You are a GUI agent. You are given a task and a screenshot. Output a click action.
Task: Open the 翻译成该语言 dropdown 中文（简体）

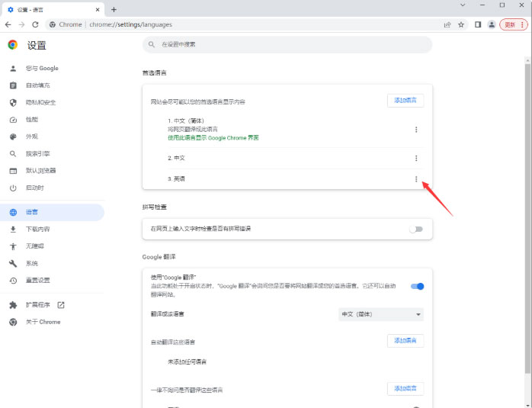pos(380,314)
